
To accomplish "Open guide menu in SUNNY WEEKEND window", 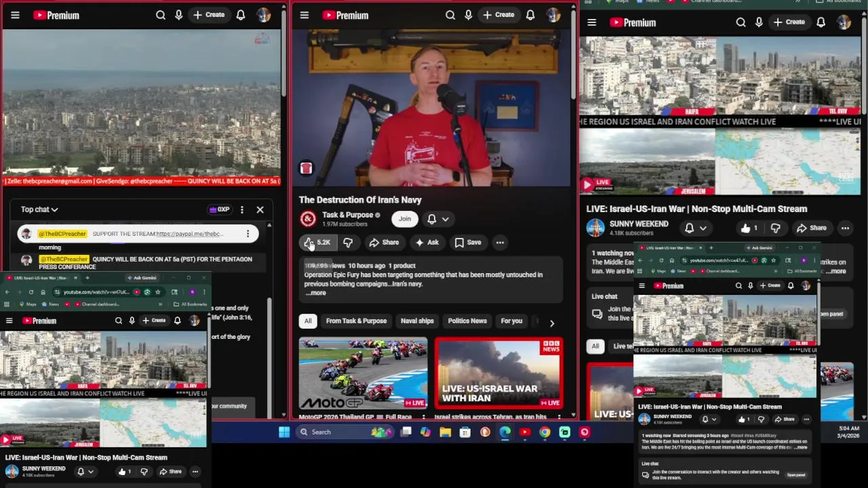I will click(x=592, y=22).
